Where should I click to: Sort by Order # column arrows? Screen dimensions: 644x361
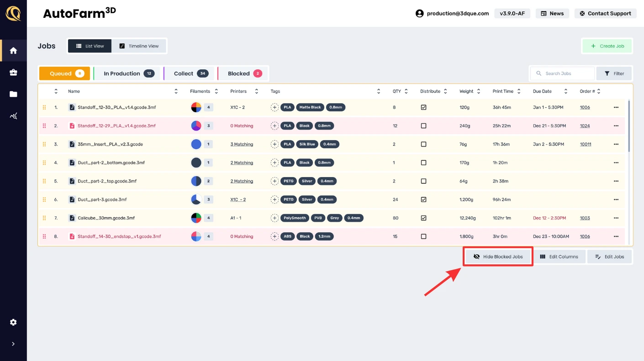[x=598, y=91]
